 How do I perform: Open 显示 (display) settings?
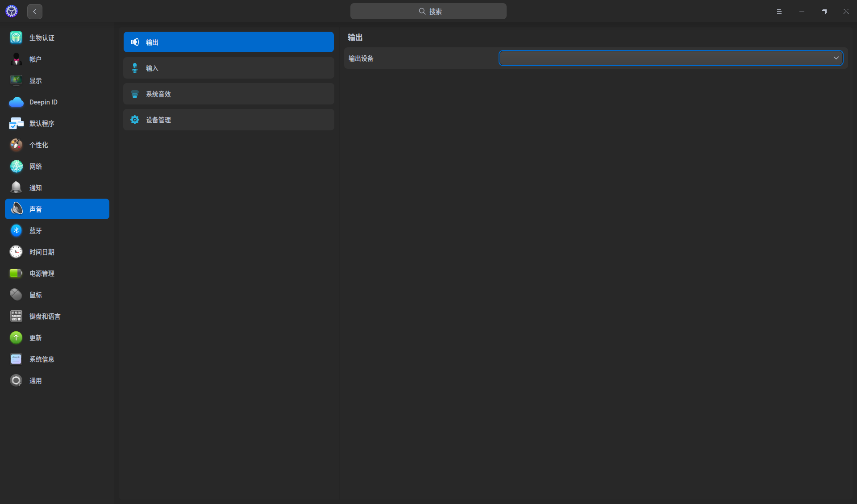(36, 80)
